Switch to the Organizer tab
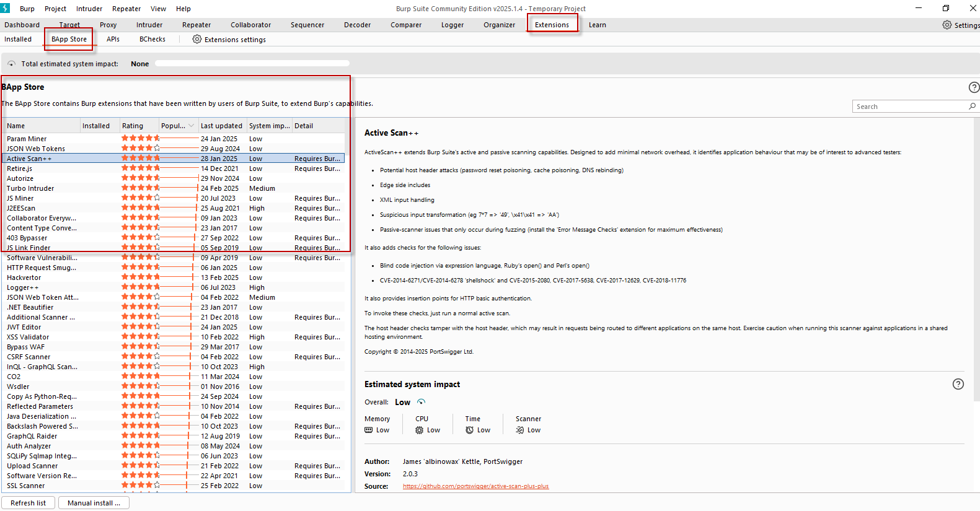Image resolution: width=980 pixels, height=511 pixels. click(500, 25)
